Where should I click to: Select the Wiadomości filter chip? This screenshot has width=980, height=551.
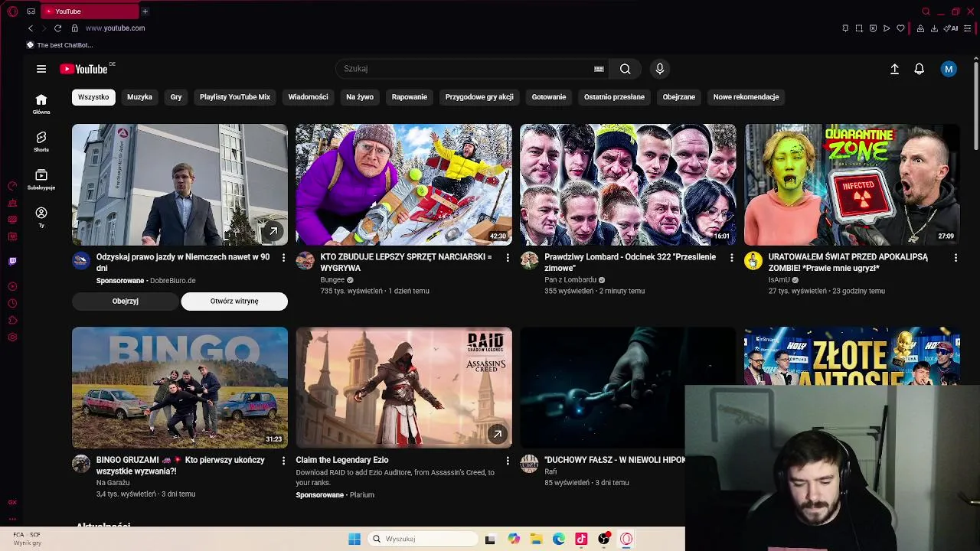point(308,97)
